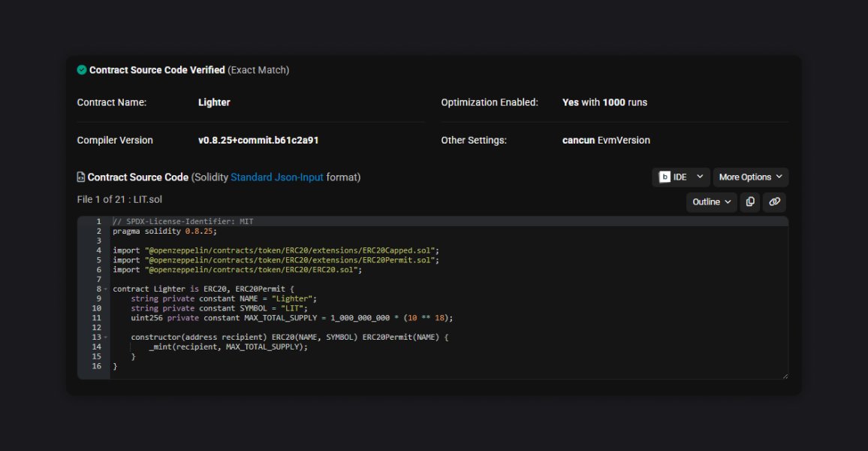Click compiler version 'v0.8.25+commit.b61c2a91'
Viewport: 868px width, 451px height.
click(258, 140)
